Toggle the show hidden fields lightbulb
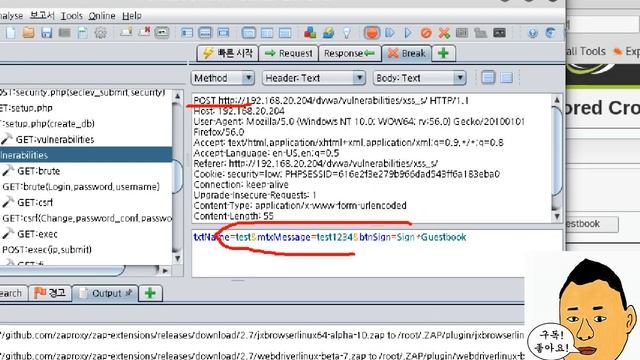Viewport: 640px width, 360px height. click(x=347, y=33)
